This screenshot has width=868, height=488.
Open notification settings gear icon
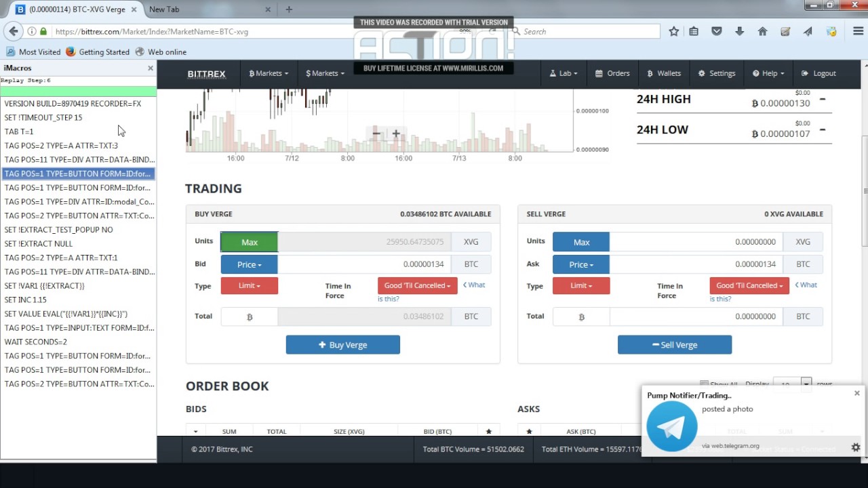856,447
